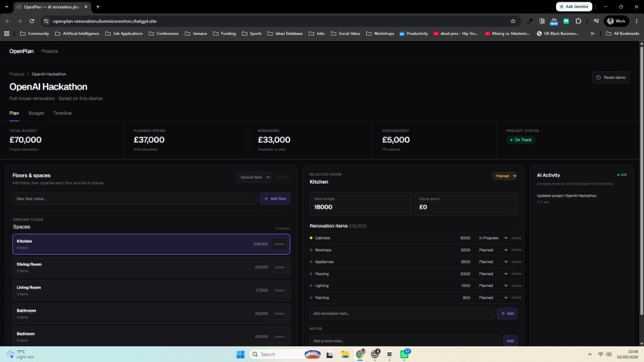This screenshot has width=644, height=362.
Task: Open the Wi-Fi network tray icon
Action: tap(601, 354)
